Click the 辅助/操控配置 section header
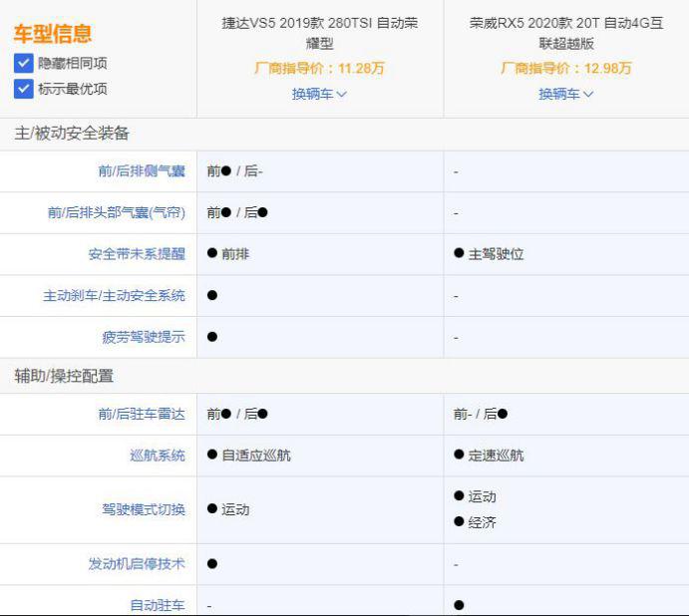The height and width of the screenshot is (616, 689). (64, 376)
